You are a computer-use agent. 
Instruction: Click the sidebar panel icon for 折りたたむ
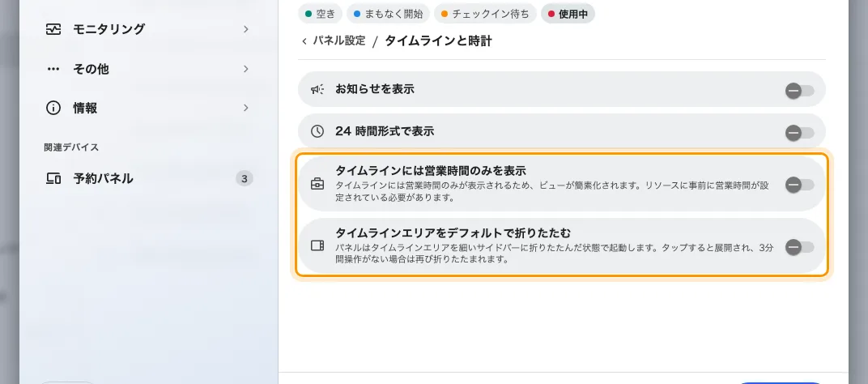pos(317,245)
